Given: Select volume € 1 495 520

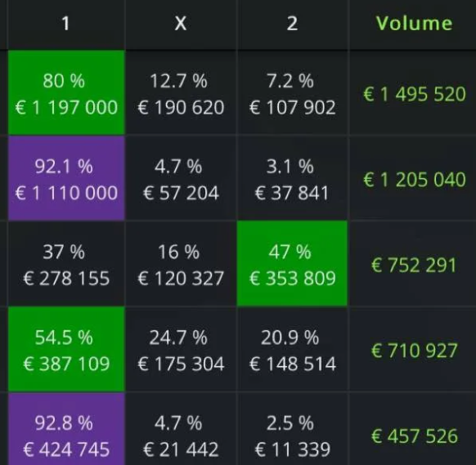Looking at the screenshot, I should 415,94.
